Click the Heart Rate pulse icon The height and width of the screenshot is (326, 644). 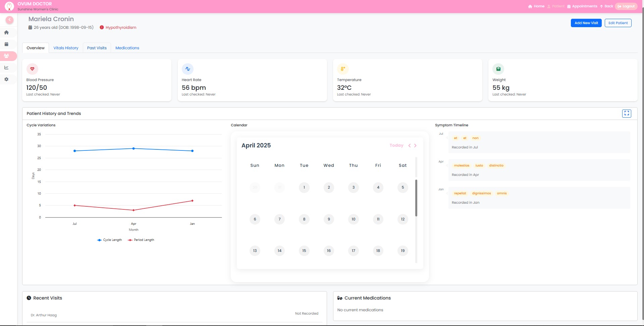(x=188, y=69)
